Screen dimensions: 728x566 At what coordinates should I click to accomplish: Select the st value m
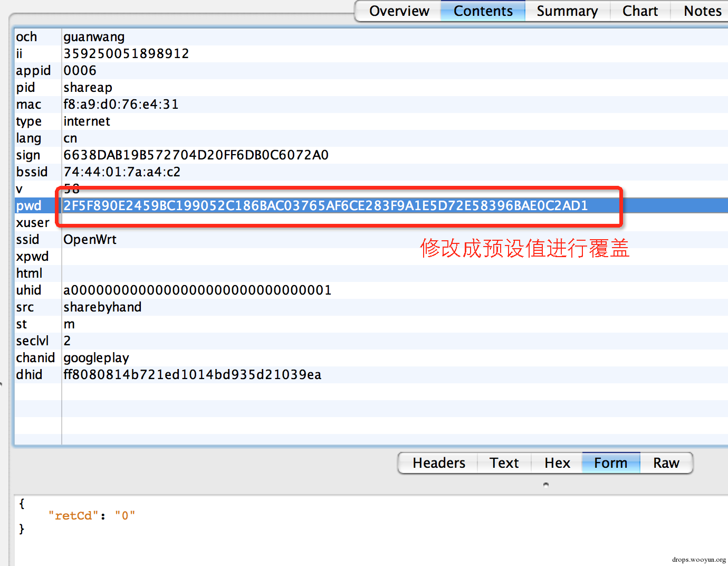pyautogui.click(x=69, y=324)
